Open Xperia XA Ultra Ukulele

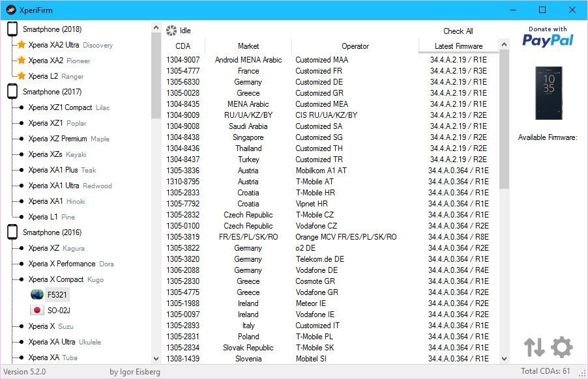tap(65, 342)
